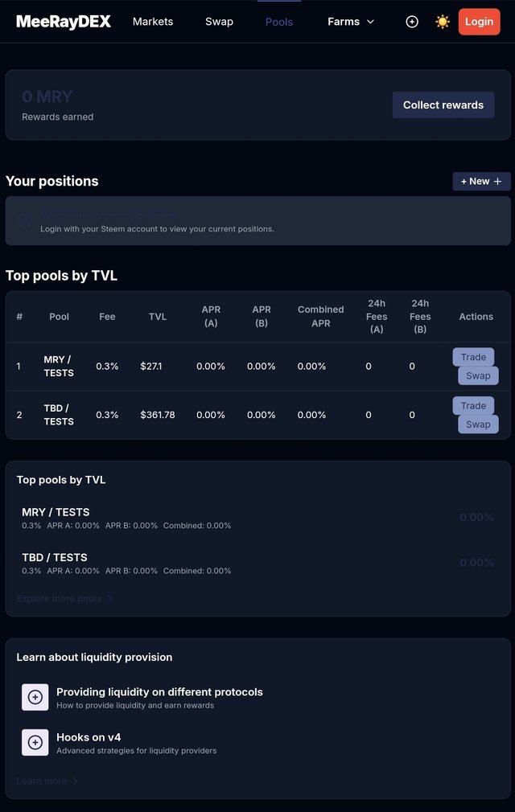Expand the Farms dropdown chevron
Viewport: 515px width, 812px height.
pyautogui.click(x=370, y=22)
